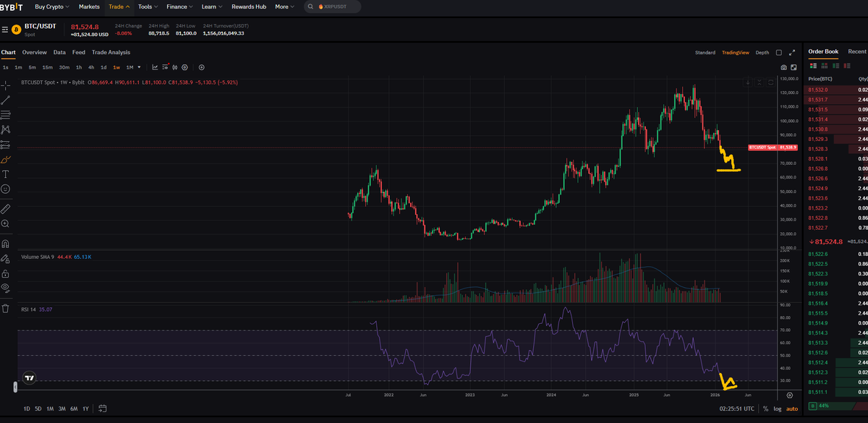Hide all drawings with eye icon
The image size is (868, 423).
pos(6,288)
